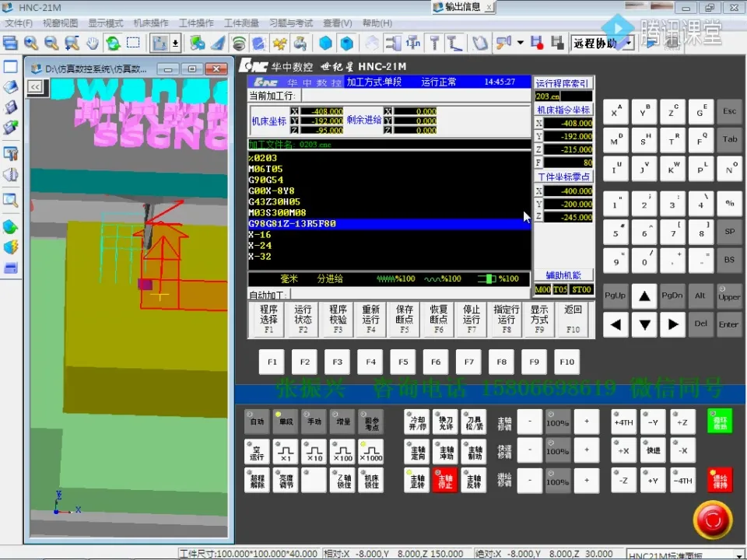Increase feed override with the + button
Image resolution: width=747 pixels, height=560 pixels.
tap(587, 481)
